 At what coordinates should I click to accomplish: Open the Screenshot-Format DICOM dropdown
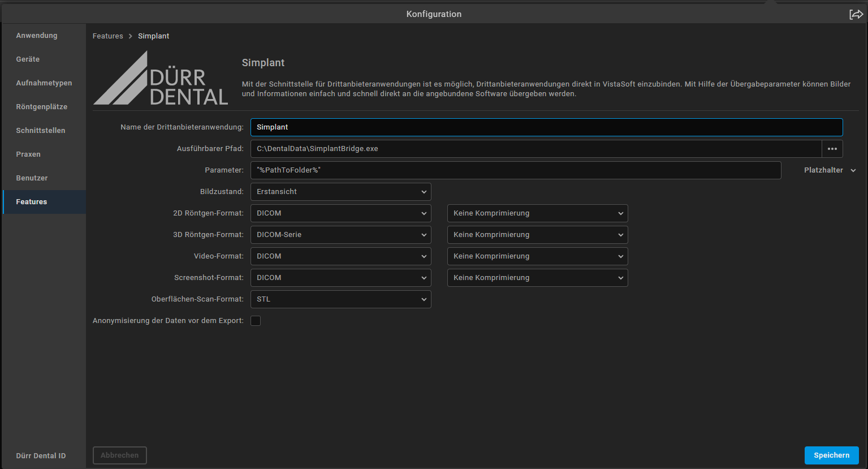point(340,278)
